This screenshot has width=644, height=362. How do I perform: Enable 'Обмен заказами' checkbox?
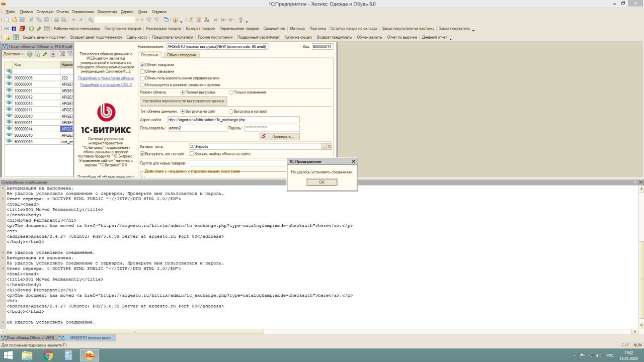[x=142, y=71]
